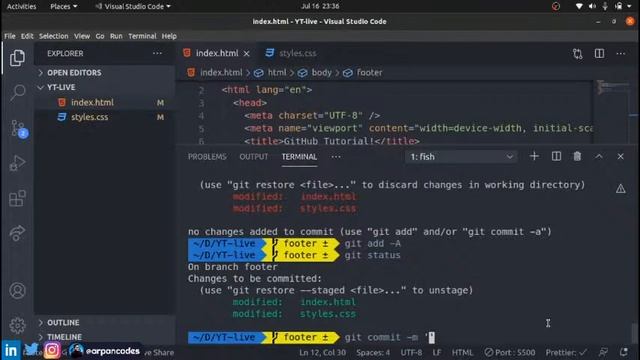Screen dimensions: 640x360
Task: Click HTML language mode in status bar
Action: point(462,352)
